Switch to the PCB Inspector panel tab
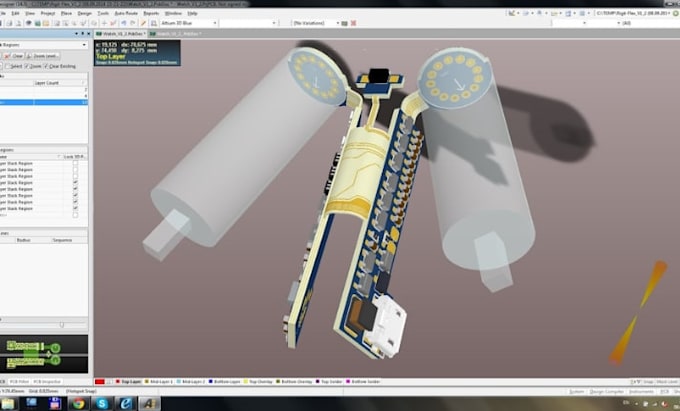 coord(47,382)
